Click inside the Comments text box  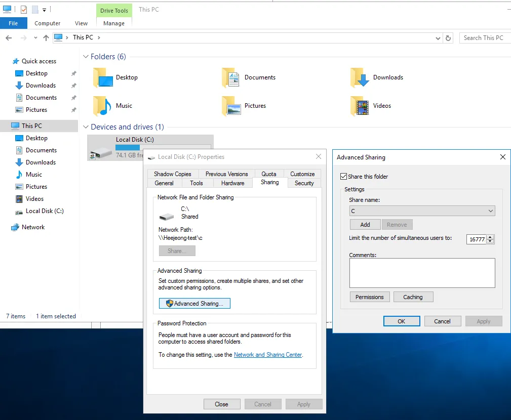pos(422,273)
